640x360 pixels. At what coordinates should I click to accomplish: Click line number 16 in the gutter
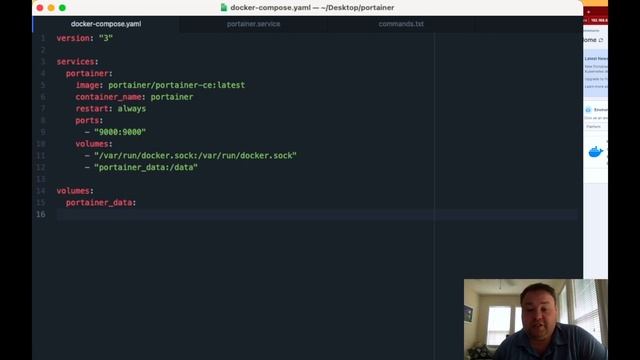tap(41, 215)
